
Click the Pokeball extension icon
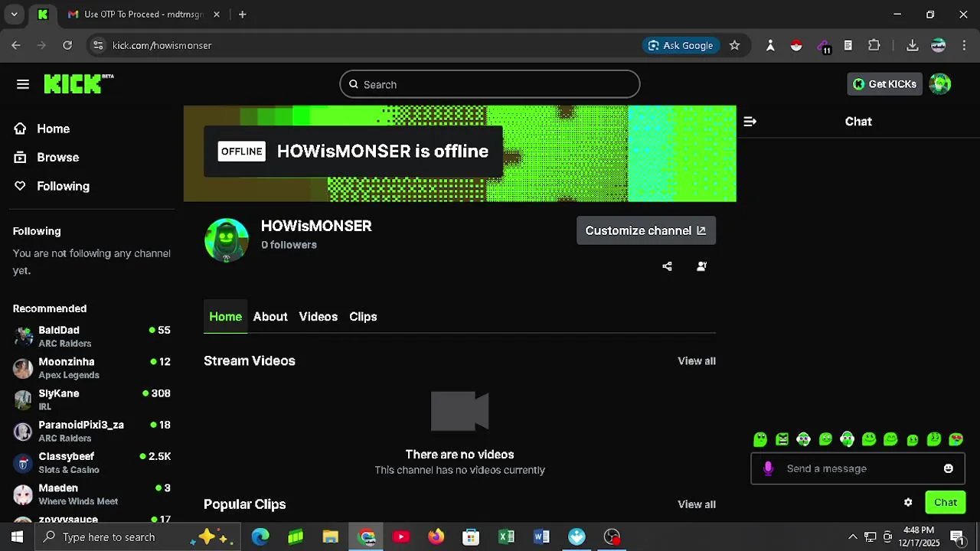point(796,45)
